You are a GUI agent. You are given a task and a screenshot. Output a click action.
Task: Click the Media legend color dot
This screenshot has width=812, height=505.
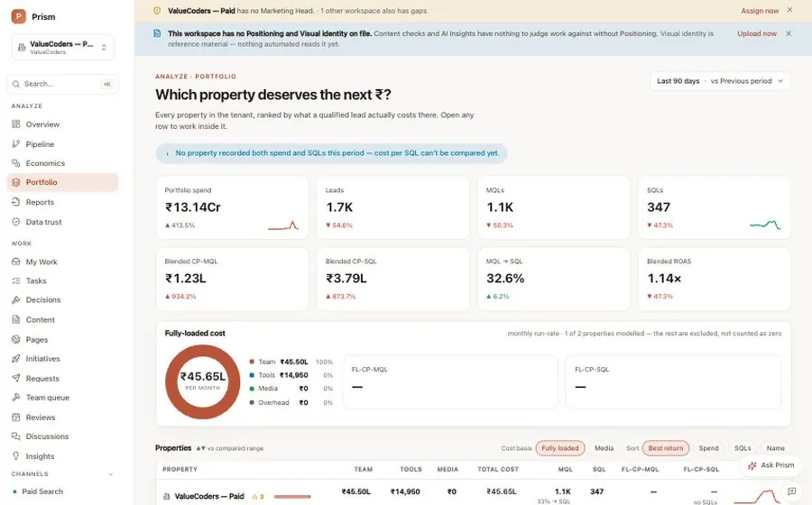[x=252, y=389]
